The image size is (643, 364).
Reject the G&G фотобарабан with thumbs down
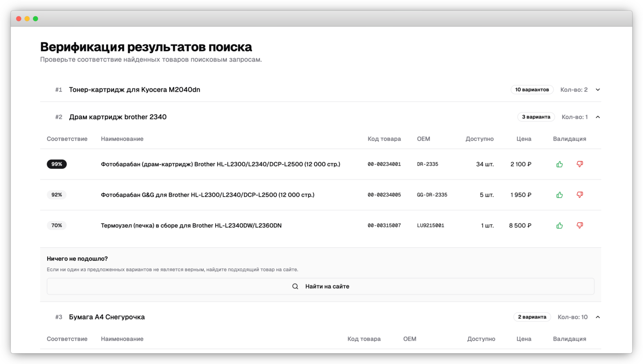click(580, 194)
